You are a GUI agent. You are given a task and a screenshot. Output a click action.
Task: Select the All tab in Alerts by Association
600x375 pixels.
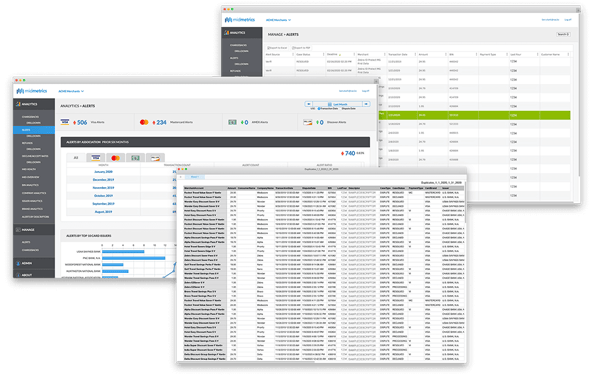point(76,158)
